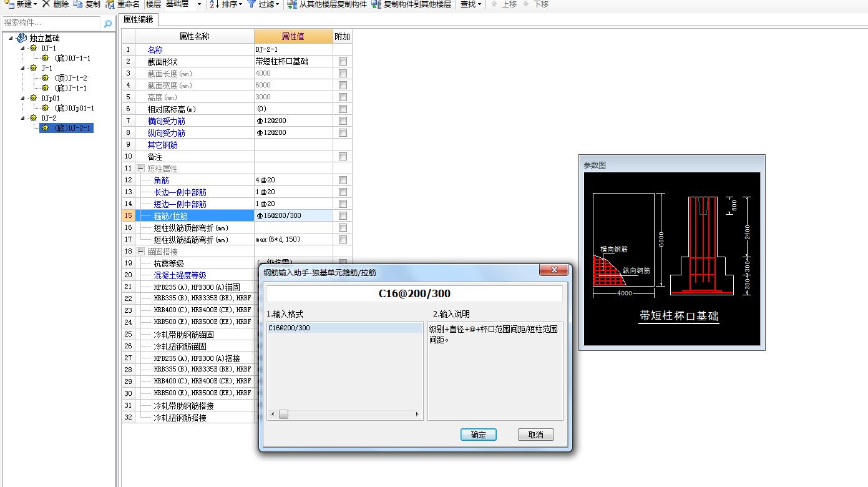Click 取消 in the rebar helper dialog
Viewport: 868px width, 487px height.
tap(535, 435)
